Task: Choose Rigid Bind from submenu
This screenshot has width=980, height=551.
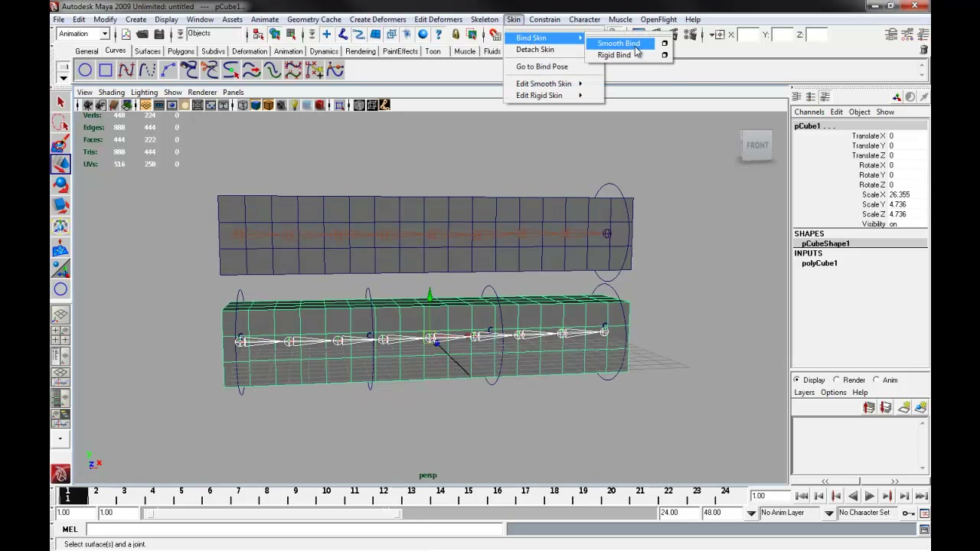Action: [x=614, y=55]
